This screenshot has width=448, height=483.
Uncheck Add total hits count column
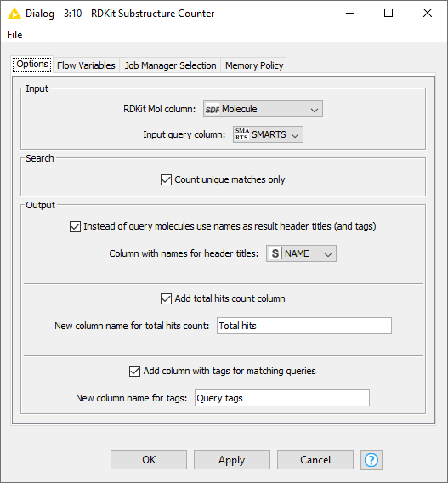(x=166, y=298)
